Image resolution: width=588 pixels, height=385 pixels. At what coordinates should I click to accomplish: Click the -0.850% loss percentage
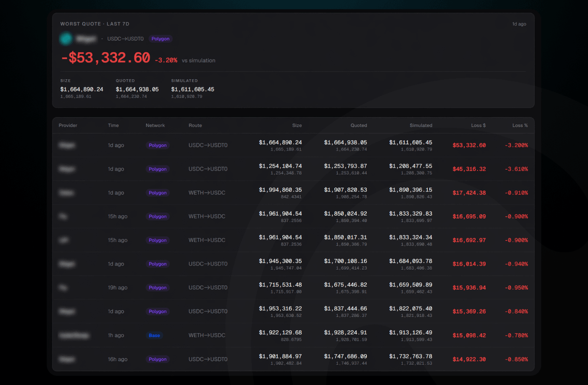[516, 360]
